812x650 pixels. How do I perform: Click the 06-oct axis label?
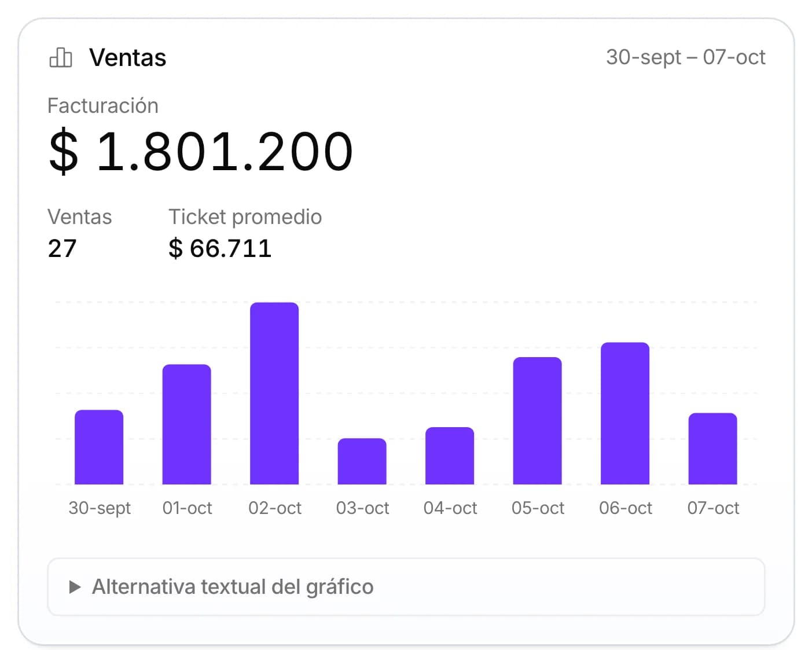coord(626,508)
